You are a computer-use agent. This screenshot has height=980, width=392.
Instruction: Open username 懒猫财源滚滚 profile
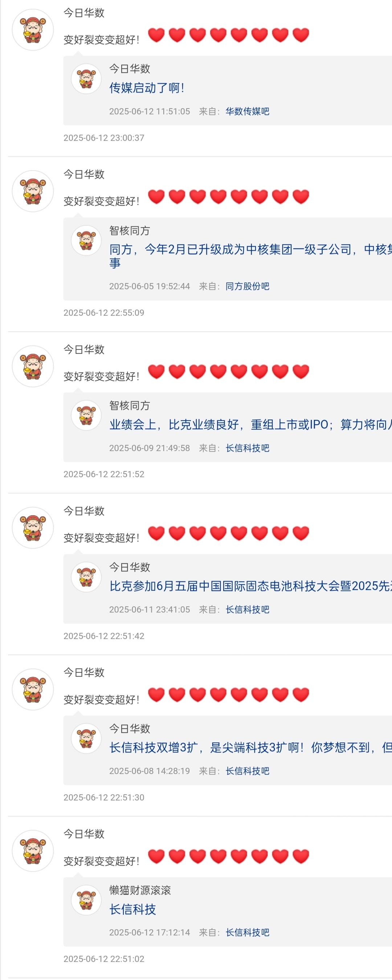[140, 890]
